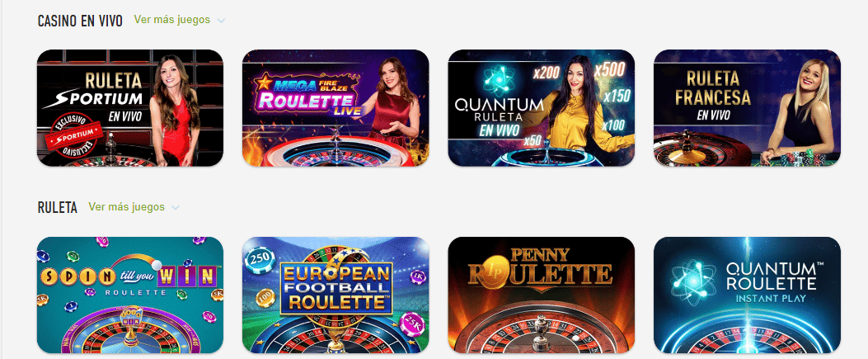Click Ver más juegos beside Casino en vivo
Viewport: 868px width, 359px height.
172,20
